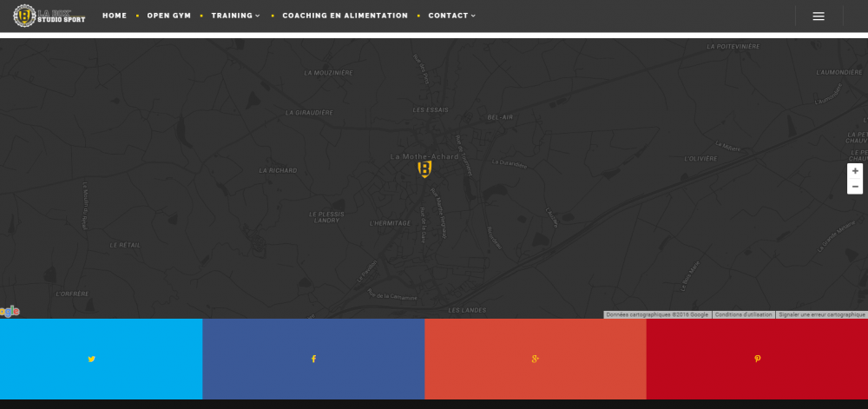Screen dimensions: 868x409
Task: Expand the Training dropdown menu
Action: pyautogui.click(x=235, y=16)
